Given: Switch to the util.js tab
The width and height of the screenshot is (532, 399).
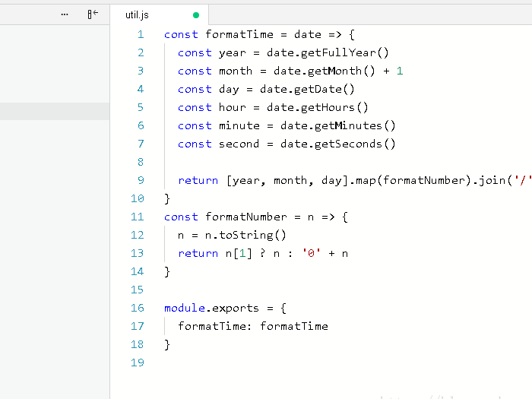Looking at the screenshot, I should click(x=138, y=15).
